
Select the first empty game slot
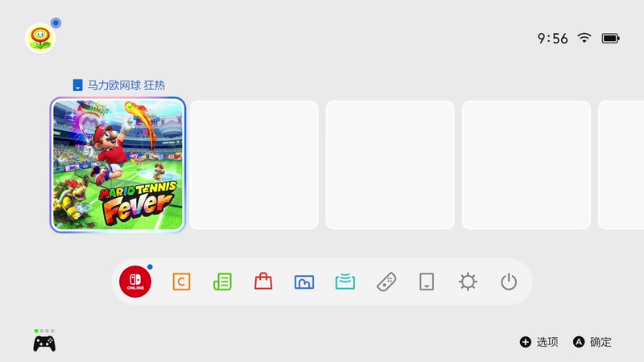tap(254, 165)
